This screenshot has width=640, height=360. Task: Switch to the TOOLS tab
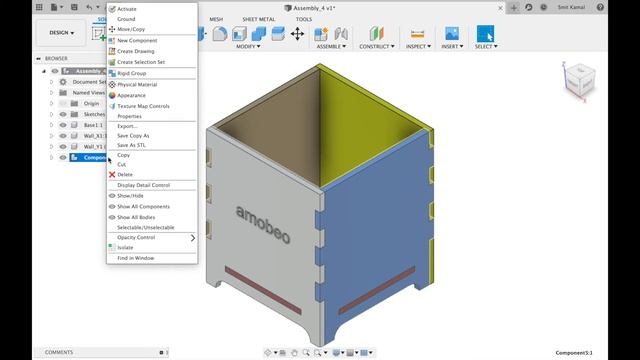[x=304, y=19]
